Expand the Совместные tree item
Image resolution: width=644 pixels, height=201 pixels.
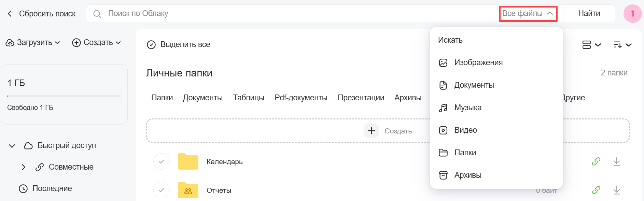point(23,167)
